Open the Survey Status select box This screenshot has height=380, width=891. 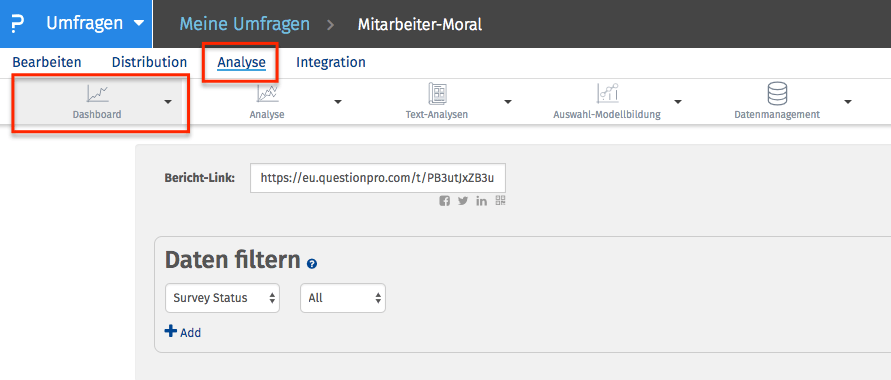[x=222, y=298]
